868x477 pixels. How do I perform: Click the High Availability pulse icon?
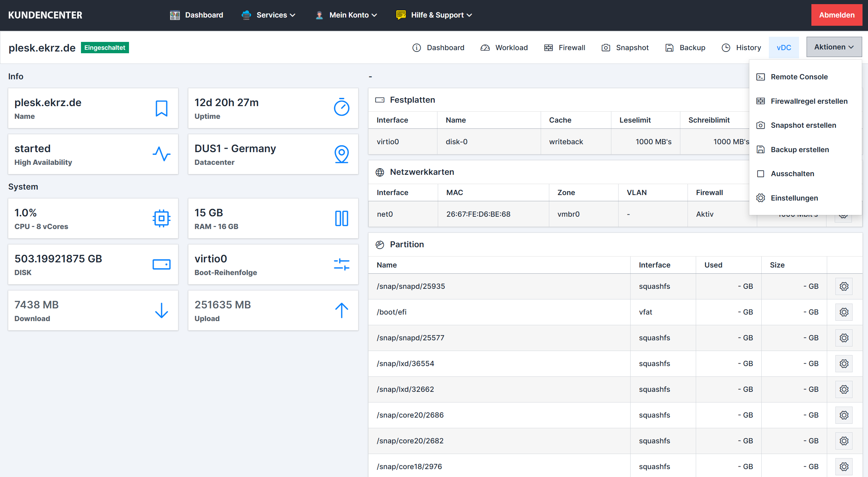point(161,154)
